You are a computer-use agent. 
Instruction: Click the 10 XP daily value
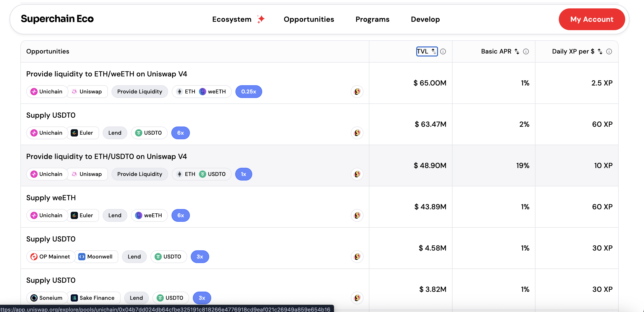(x=603, y=166)
